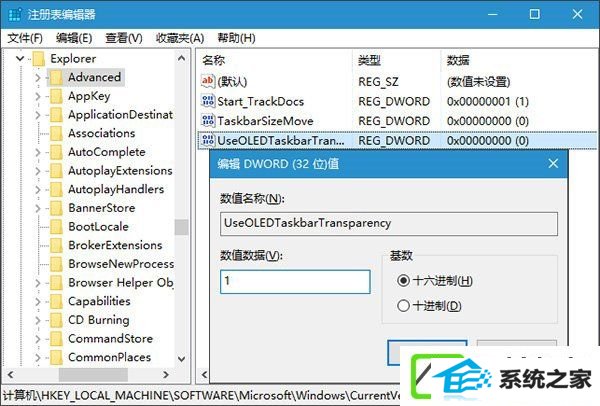600x406 pixels.
Task: Click the BootLocale folder icon
Action: 56,227
